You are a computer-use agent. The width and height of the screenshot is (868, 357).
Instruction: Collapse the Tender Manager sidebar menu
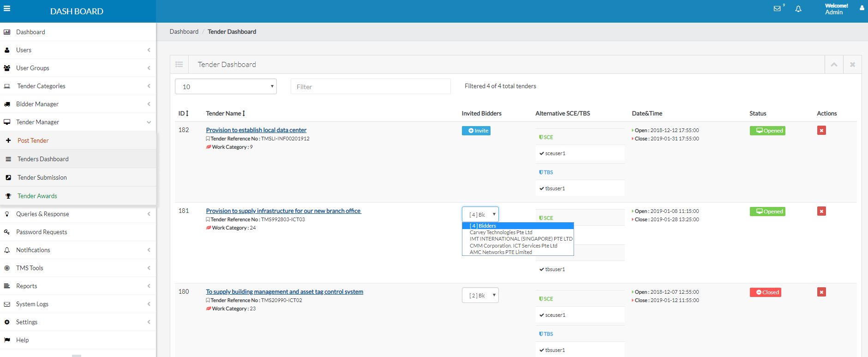78,122
